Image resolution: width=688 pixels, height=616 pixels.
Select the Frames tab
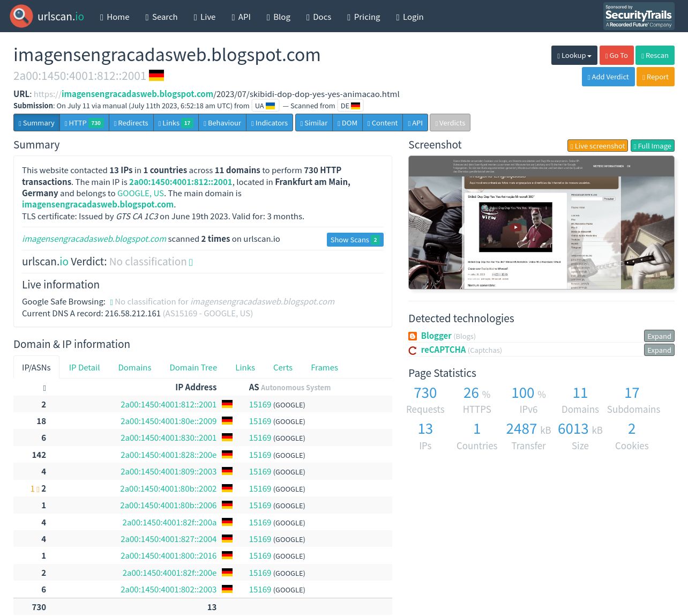324,367
